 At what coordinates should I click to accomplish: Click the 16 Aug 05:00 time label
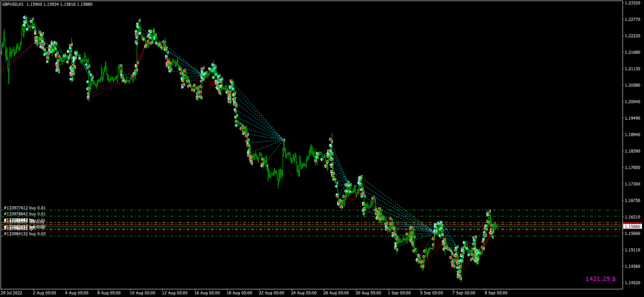coord(207,293)
